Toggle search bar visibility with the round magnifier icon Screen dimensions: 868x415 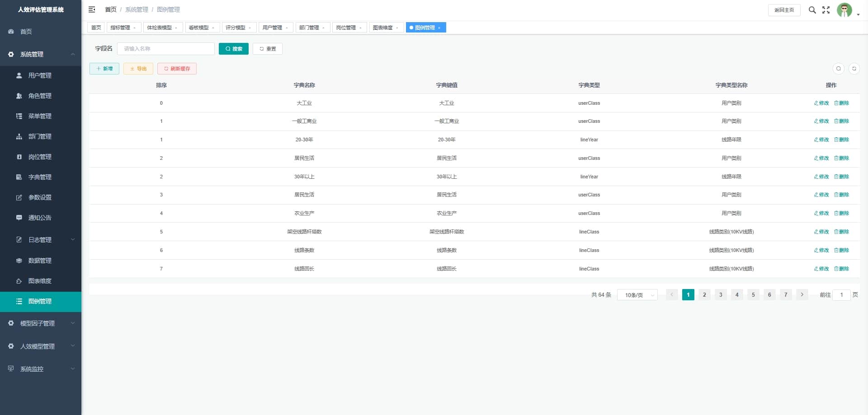pos(839,69)
